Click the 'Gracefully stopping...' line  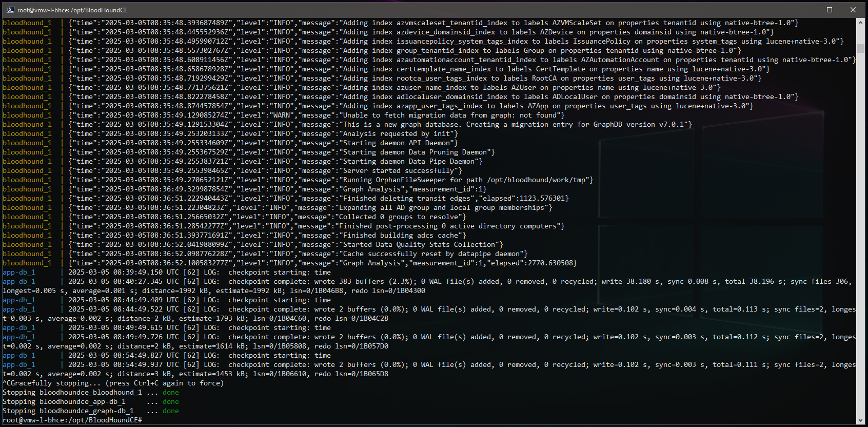(x=113, y=383)
